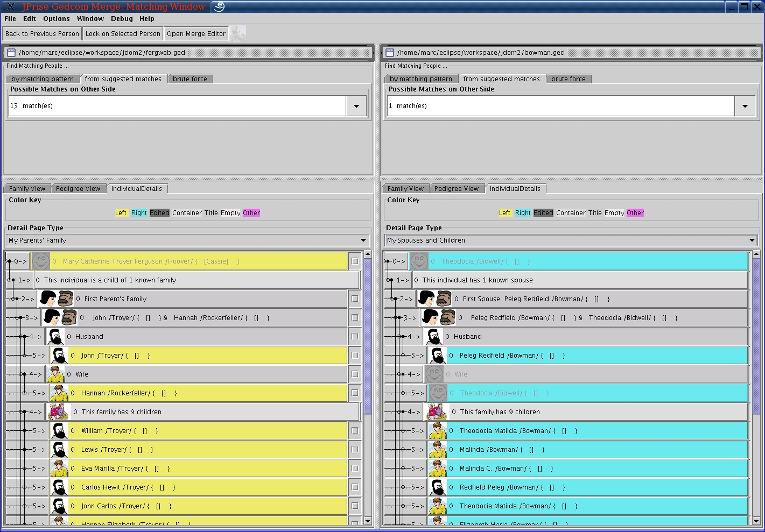Screen dimensions: 765x532
Task: Open the 13 match(es) dropdown
Action: (x=356, y=106)
